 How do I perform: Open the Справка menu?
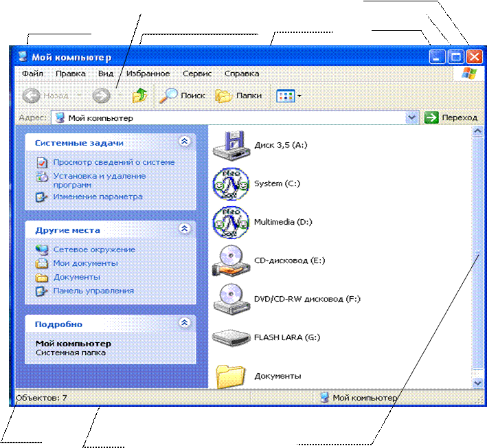pyautogui.click(x=242, y=74)
